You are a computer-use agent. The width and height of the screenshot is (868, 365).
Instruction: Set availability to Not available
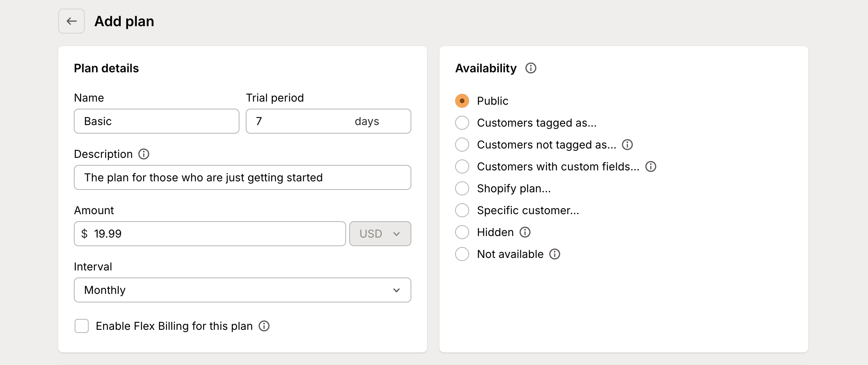462,254
